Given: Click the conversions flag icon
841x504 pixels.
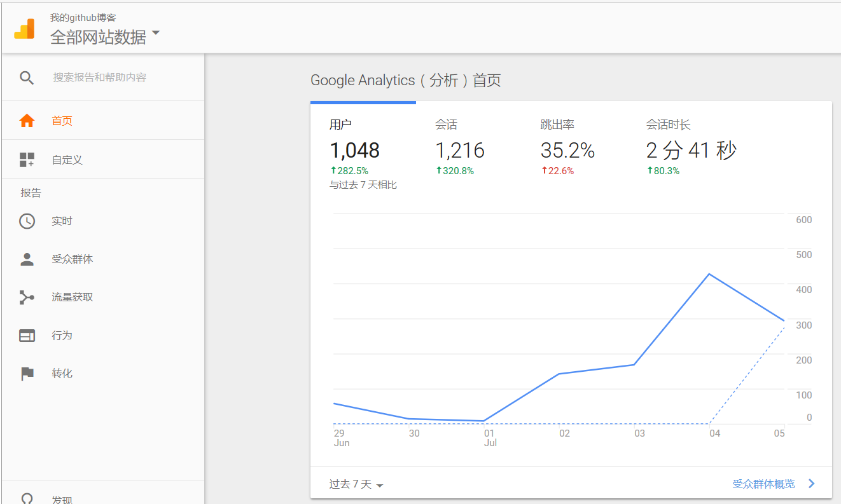Looking at the screenshot, I should [27, 374].
